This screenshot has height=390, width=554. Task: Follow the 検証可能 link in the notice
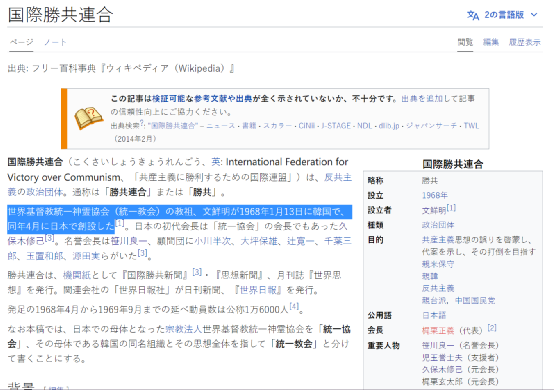click(x=169, y=99)
